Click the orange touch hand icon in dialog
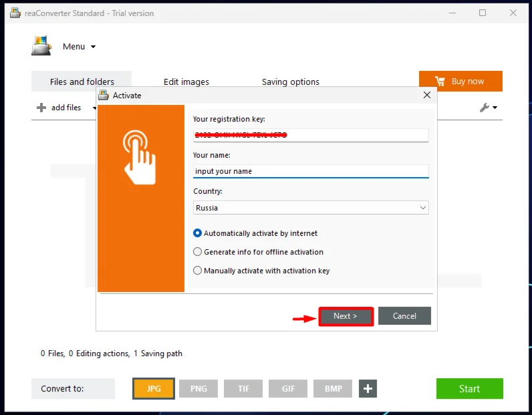 click(140, 157)
